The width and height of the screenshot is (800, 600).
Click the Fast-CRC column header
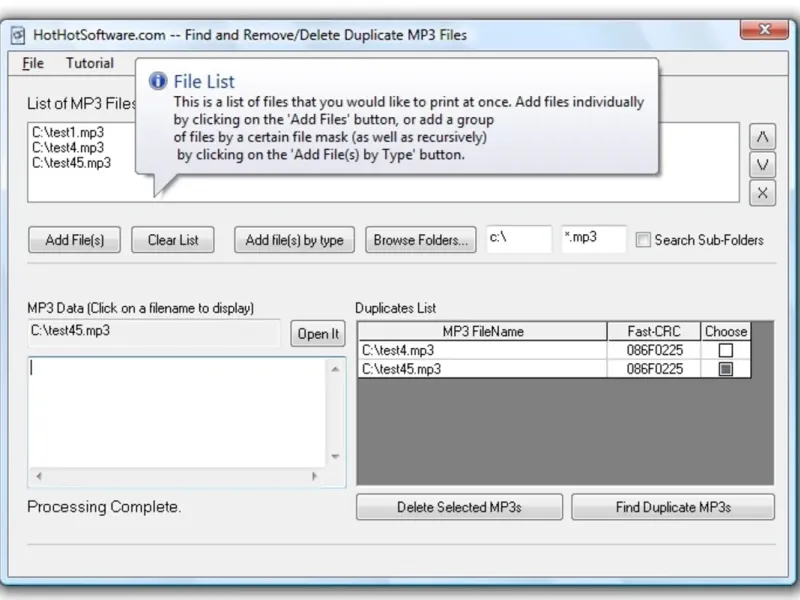(654, 332)
